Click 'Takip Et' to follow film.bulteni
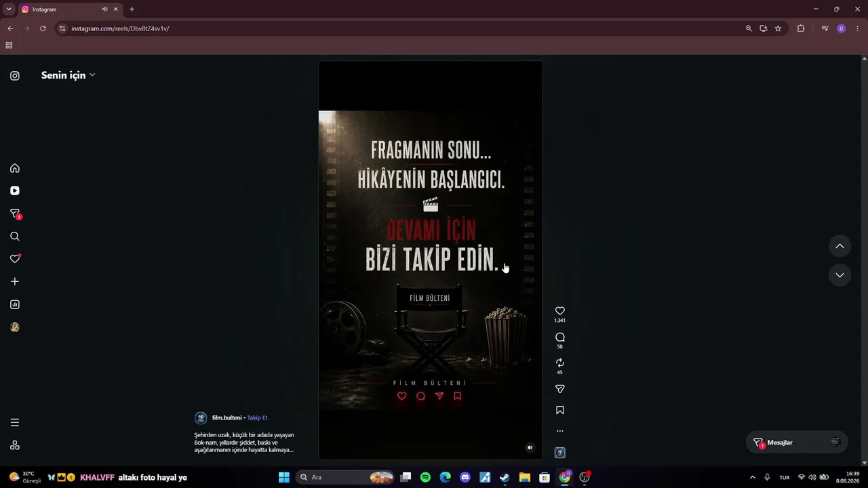 point(257,418)
